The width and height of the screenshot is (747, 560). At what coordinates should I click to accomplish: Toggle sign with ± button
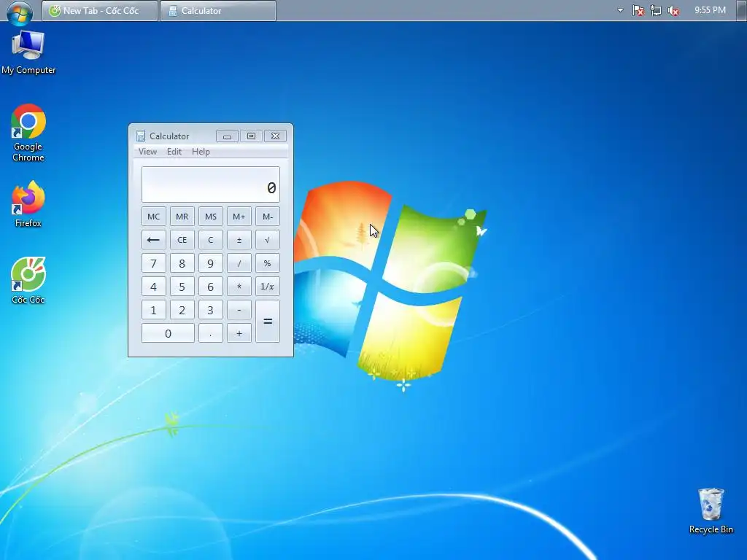click(x=239, y=239)
